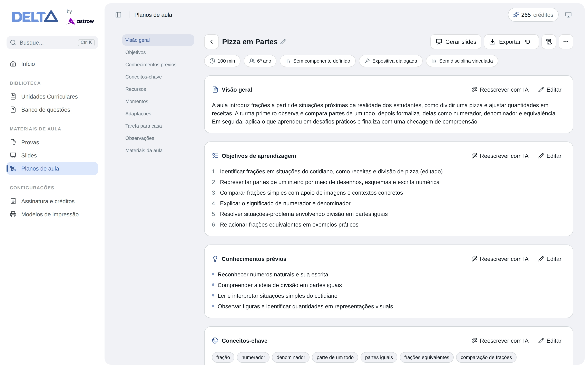This screenshot has height=368, width=588.
Task: Click Editar in Conhecimentos prévios card
Action: pyautogui.click(x=550, y=259)
